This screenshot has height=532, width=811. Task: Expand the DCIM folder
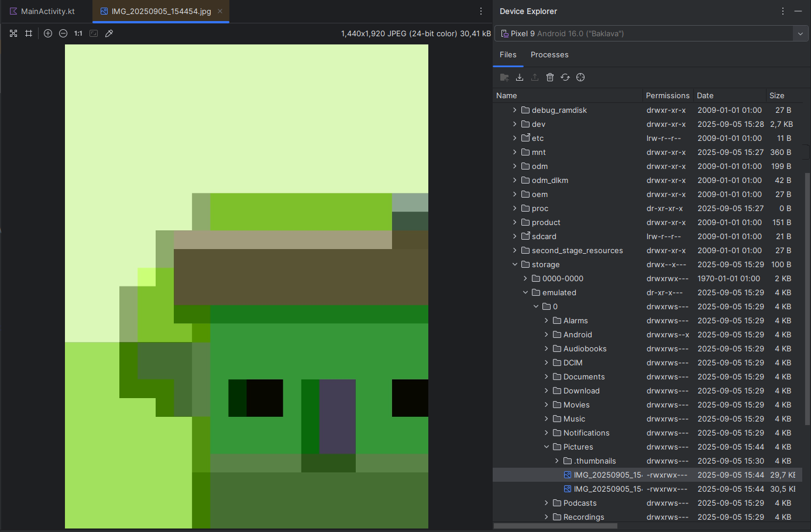[x=547, y=362]
